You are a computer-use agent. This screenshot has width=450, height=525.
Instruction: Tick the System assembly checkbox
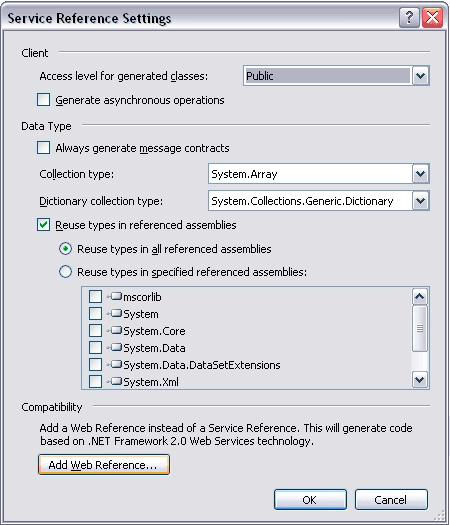coord(95,313)
